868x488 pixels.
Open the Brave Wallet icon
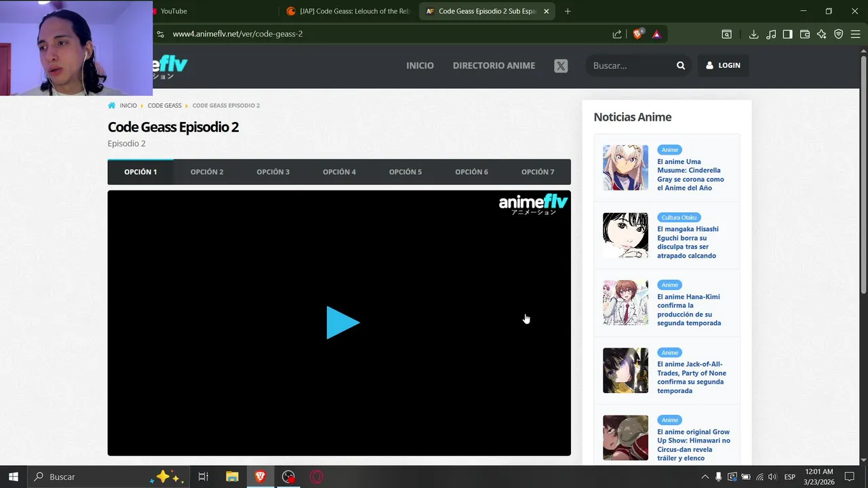coord(805,34)
